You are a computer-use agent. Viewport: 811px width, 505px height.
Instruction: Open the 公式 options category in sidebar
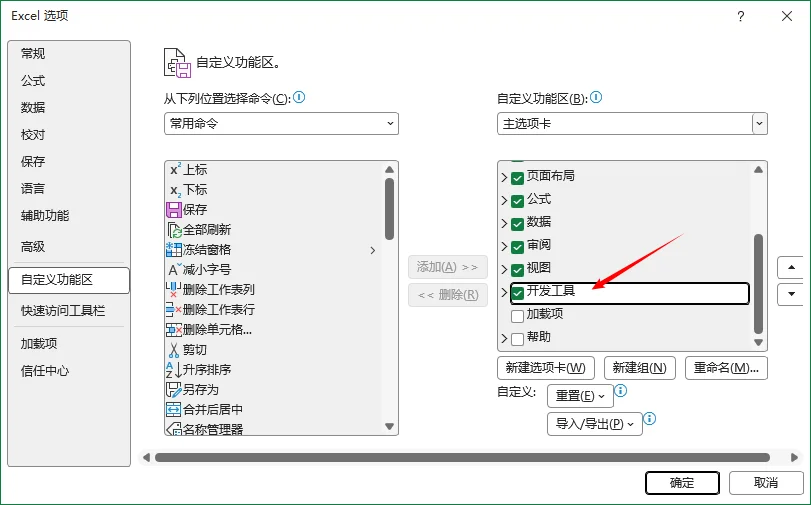point(69,81)
